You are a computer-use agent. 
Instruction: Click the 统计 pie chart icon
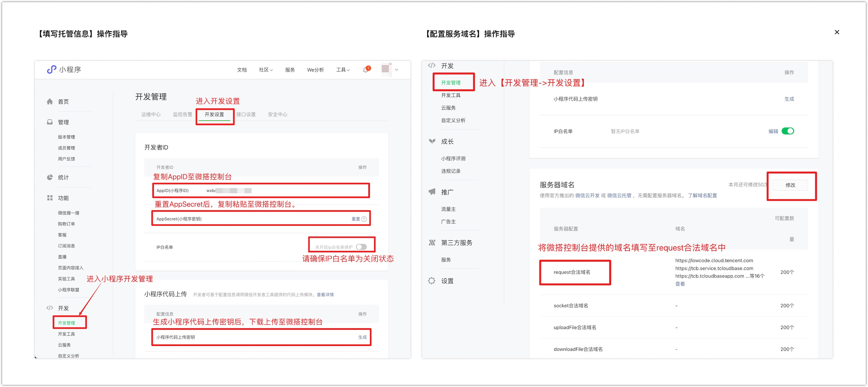[x=50, y=177]
